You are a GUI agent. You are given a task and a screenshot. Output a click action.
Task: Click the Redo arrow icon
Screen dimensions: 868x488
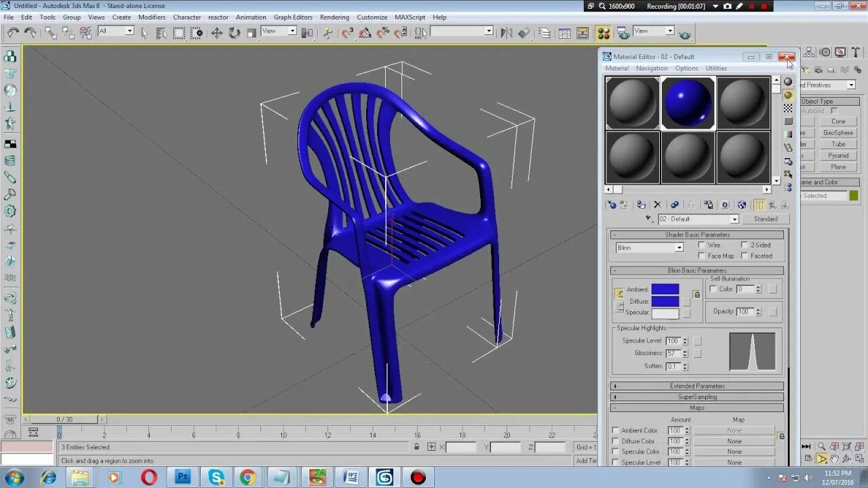[x=30, y=32]
